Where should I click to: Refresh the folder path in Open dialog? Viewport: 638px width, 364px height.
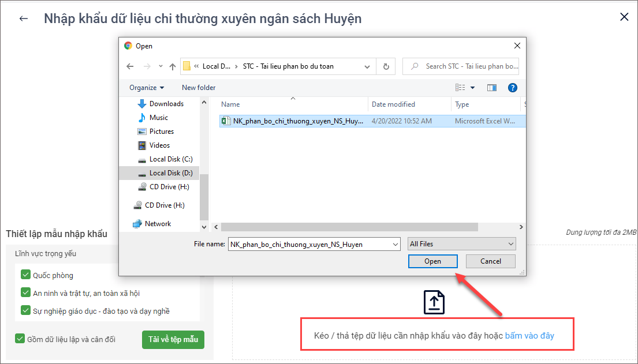(386, 66)
